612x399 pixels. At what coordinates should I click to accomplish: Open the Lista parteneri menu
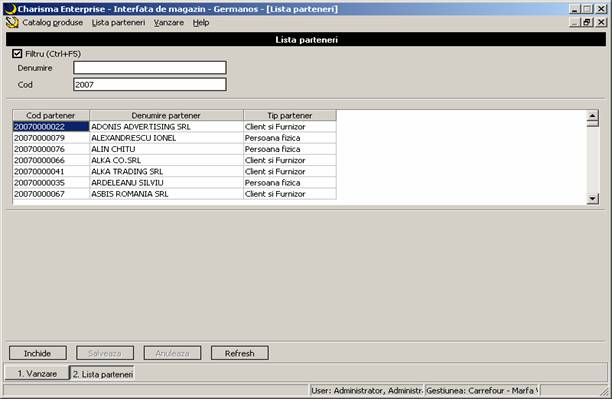click(118, 23)
